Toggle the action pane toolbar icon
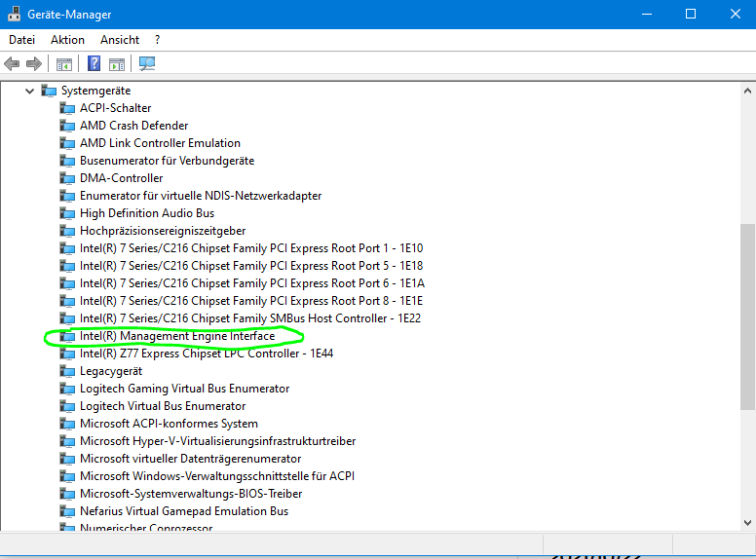 (x=117, y=63)
